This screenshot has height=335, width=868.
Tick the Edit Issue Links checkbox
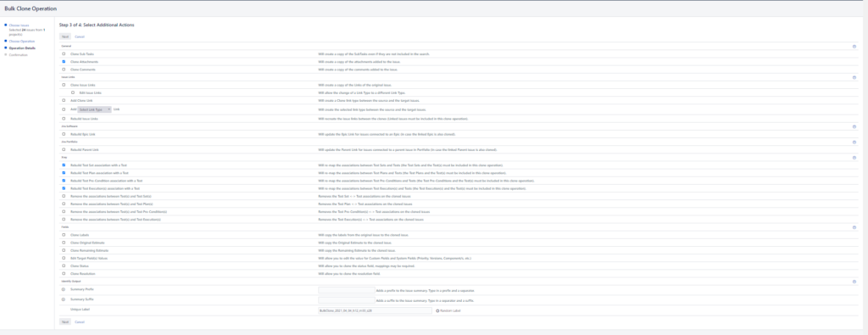pos(73,92)
